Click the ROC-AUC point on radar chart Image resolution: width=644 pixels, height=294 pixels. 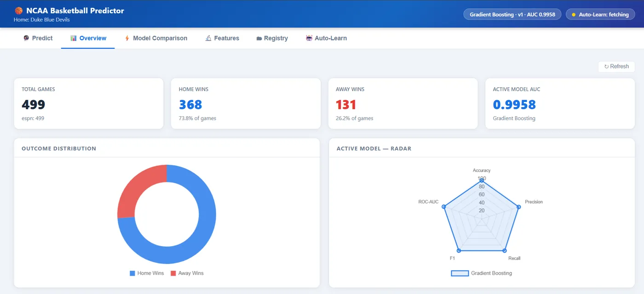coord(444,207)
